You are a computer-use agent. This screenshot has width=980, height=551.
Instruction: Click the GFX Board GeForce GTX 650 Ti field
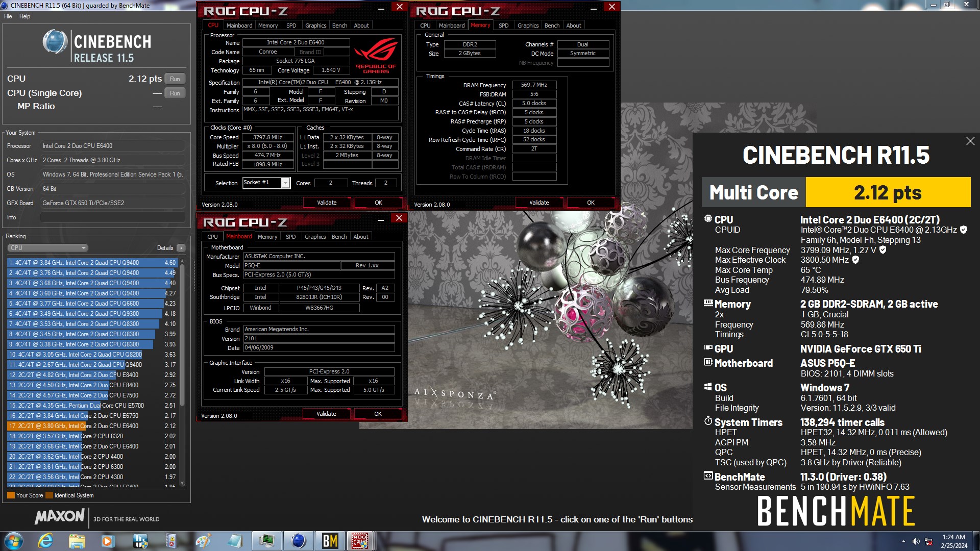coord(112,203)
